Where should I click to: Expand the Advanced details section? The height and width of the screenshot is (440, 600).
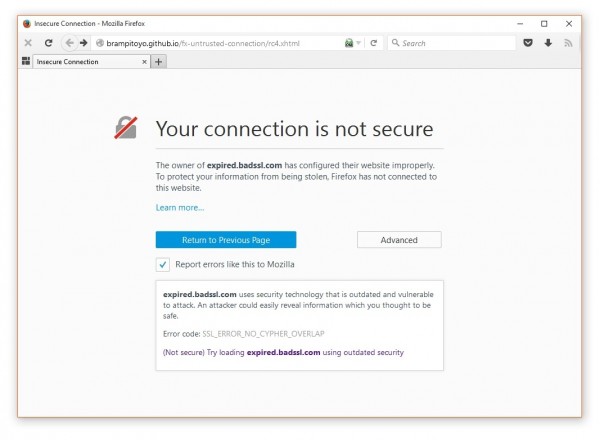pyautogui.click(x=399, y=240)
